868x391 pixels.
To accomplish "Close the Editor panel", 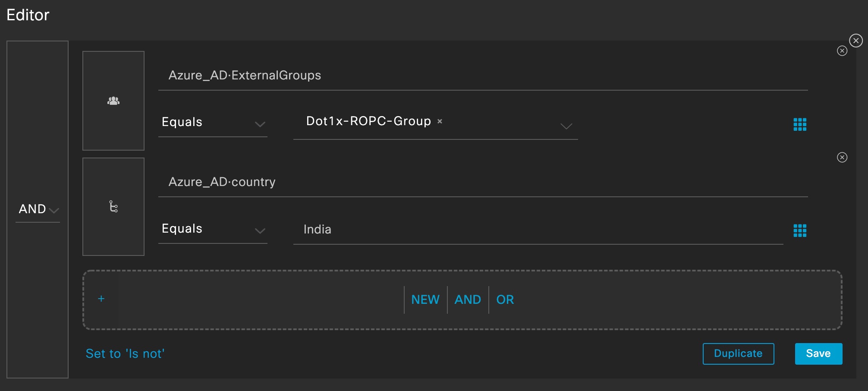I will [856, 41].
